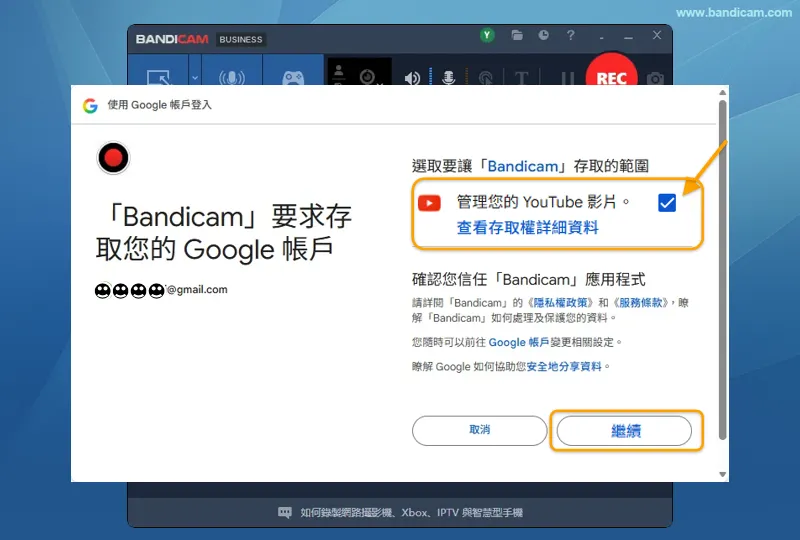Open the 隱私權政策 privacy policy link
This screenshot has height=540, width=800.
click(563, 302)
